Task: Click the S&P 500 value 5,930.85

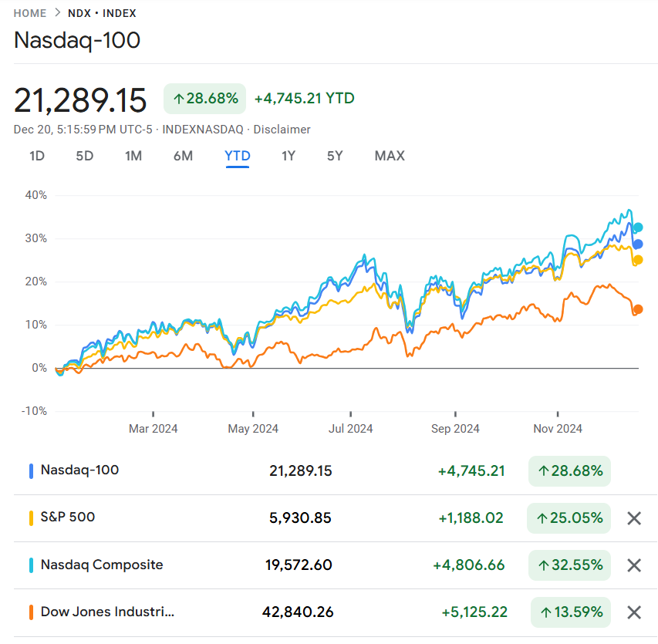Action: [x=301, y=518]
